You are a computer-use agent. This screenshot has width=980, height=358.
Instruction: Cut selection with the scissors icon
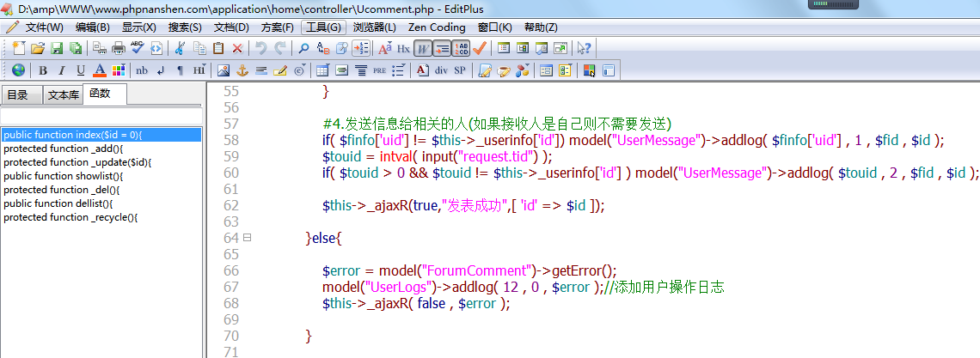tap(181, 48)
